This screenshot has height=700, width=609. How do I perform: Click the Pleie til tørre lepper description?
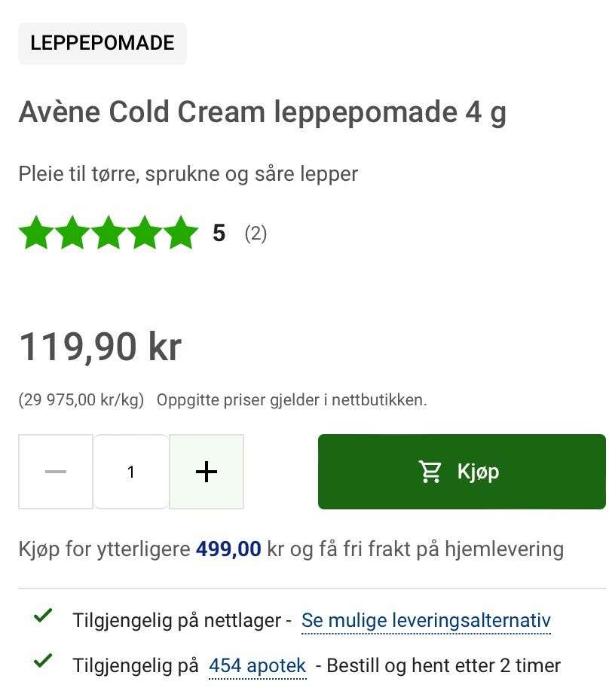coord(188,174)
